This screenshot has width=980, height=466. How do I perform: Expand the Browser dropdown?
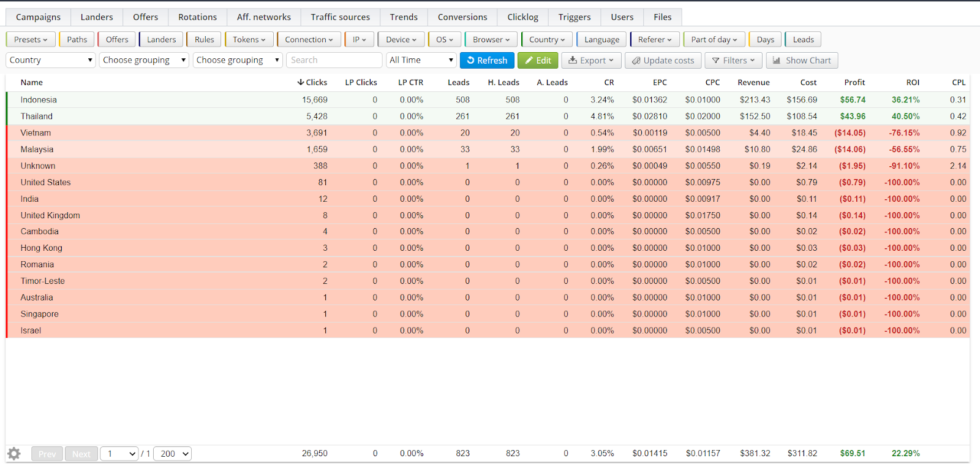coord(491,40)
